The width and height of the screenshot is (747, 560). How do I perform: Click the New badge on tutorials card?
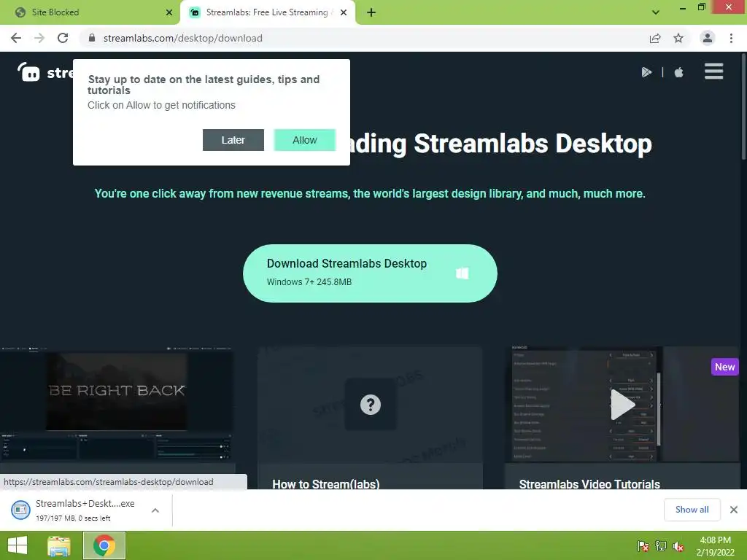[x=724, y=367]
